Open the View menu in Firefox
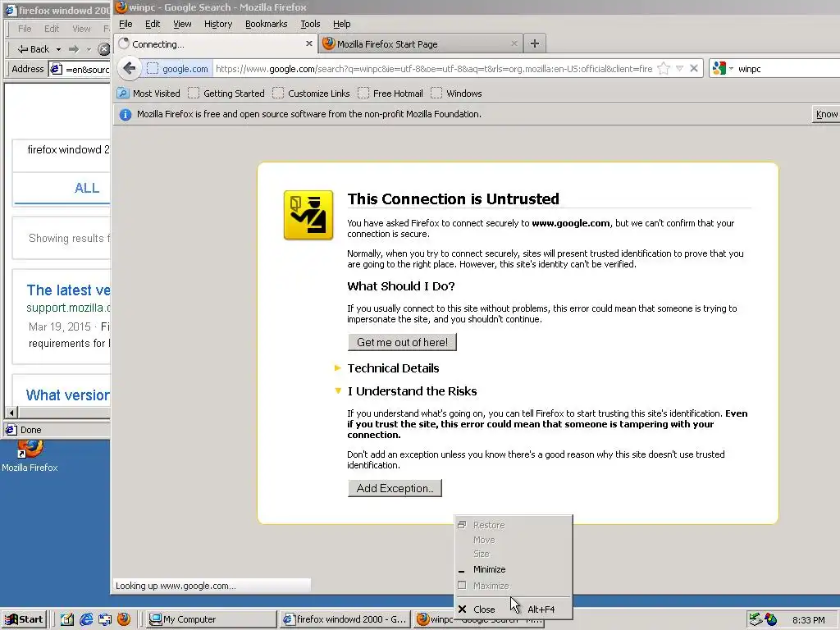 pos(182,24)
